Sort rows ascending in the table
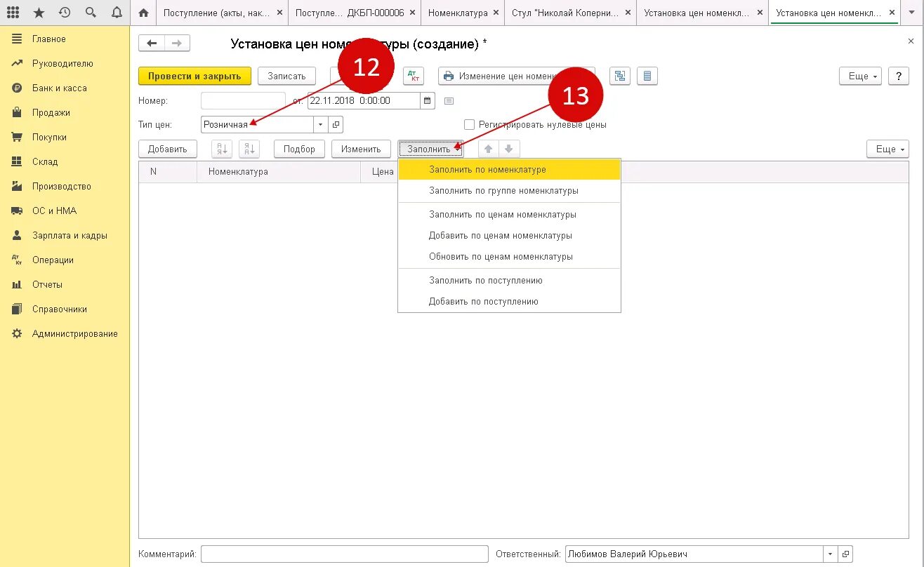Screen dimensions: 924x567 tap(223, 149)
